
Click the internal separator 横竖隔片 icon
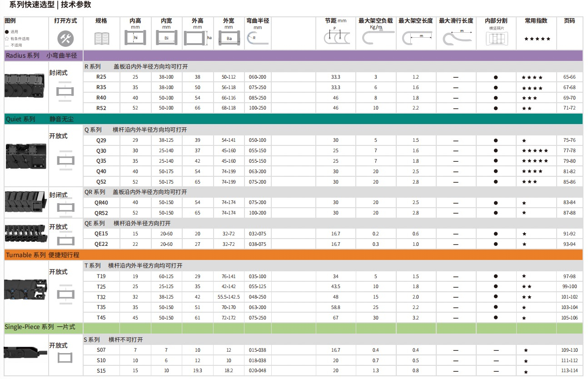pos(496,39)
